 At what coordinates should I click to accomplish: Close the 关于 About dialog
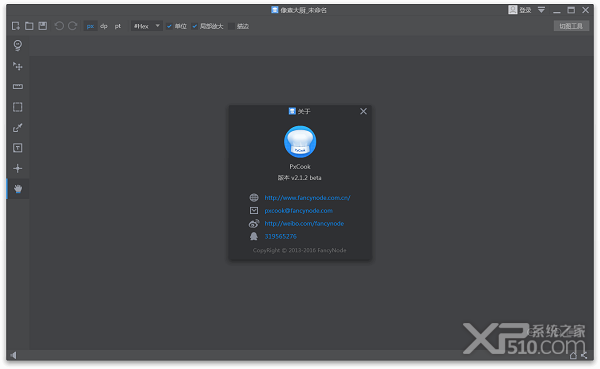363,111
